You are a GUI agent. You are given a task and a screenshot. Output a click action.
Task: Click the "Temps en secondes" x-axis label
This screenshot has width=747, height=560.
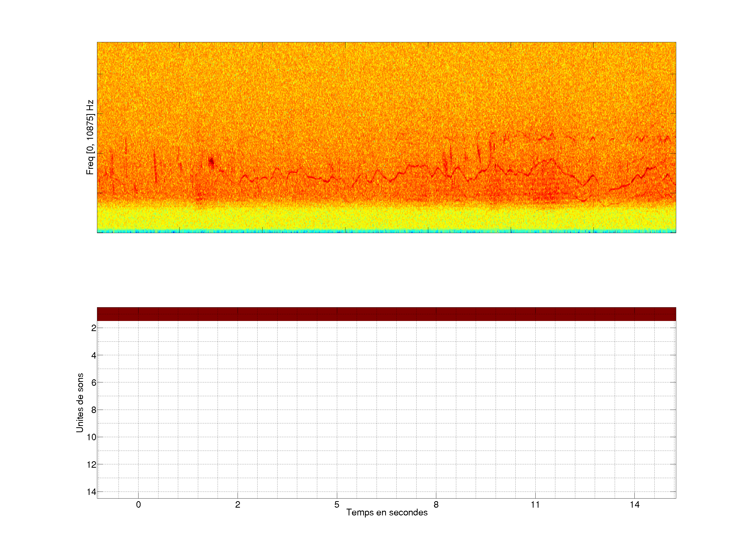click(x=387, y=512)
